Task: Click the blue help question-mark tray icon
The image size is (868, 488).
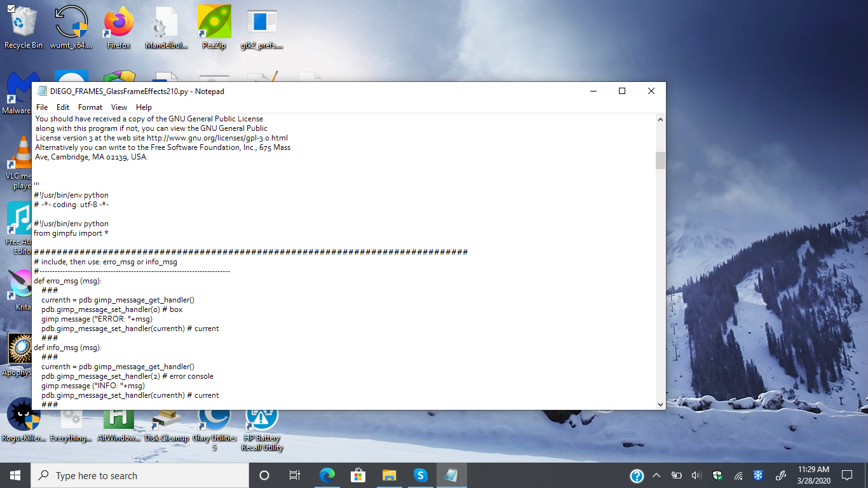Action: click(x=637, y=475)
